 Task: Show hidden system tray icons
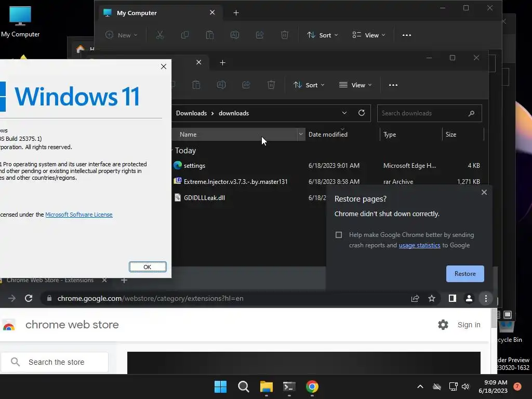pos(420,387)
